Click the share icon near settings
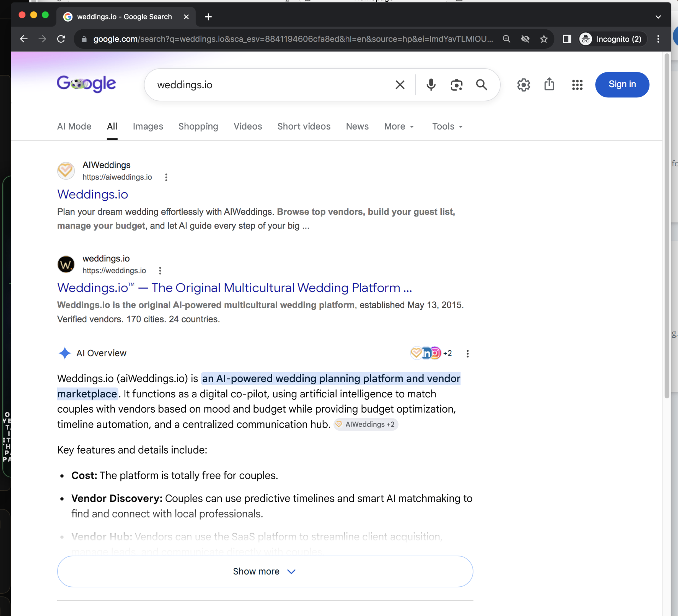 [549, 84]
